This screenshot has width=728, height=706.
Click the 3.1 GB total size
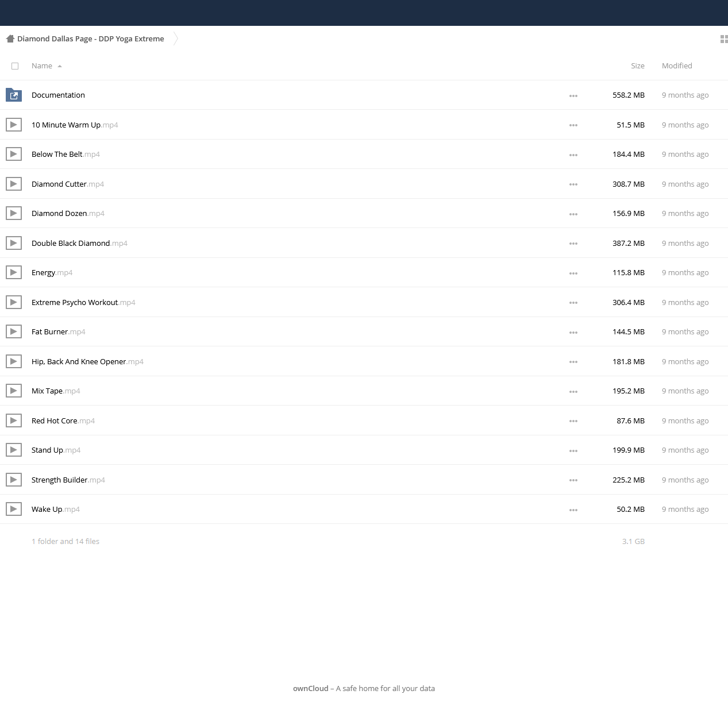click(633, 542)
